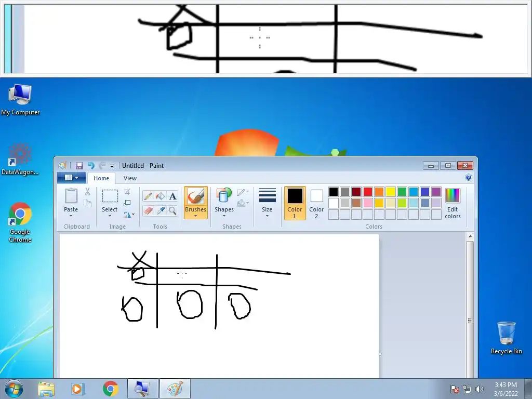Viewport: 532px width, 399px height.
Task: Open the Rotate or flip dropdown
Action: [x=129, y=215]
